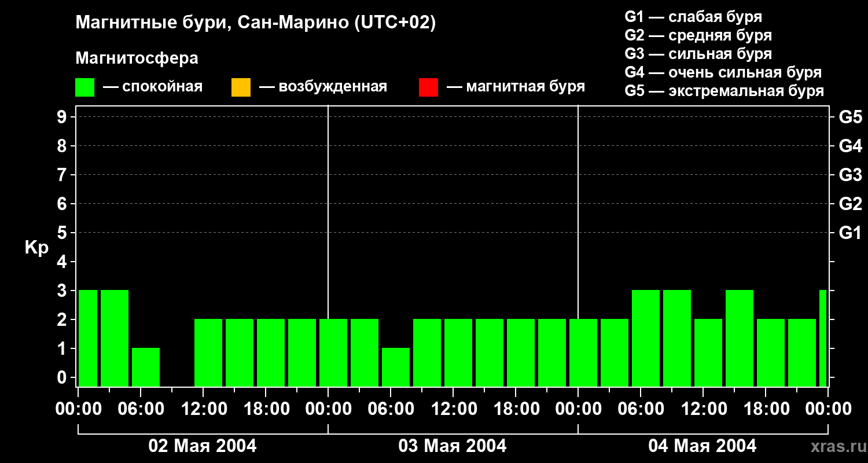Click the 'G1 — слабая буря' legend line

pos(693,17)
